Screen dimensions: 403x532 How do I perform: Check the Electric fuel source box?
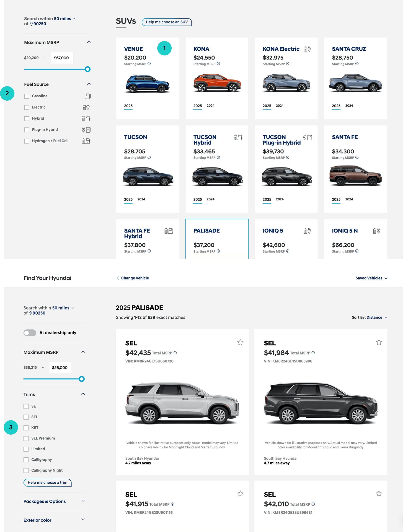pyautogui.click(x=27, y=107)
